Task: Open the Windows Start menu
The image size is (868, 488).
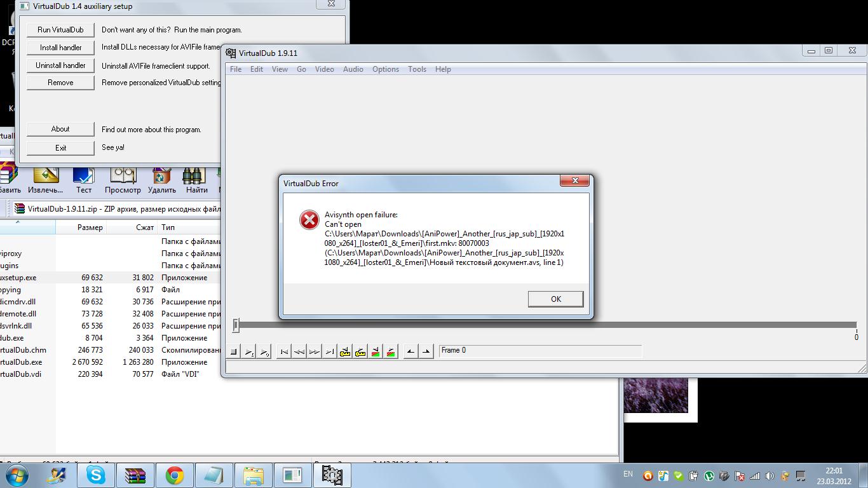Action: tap(16, 475)
